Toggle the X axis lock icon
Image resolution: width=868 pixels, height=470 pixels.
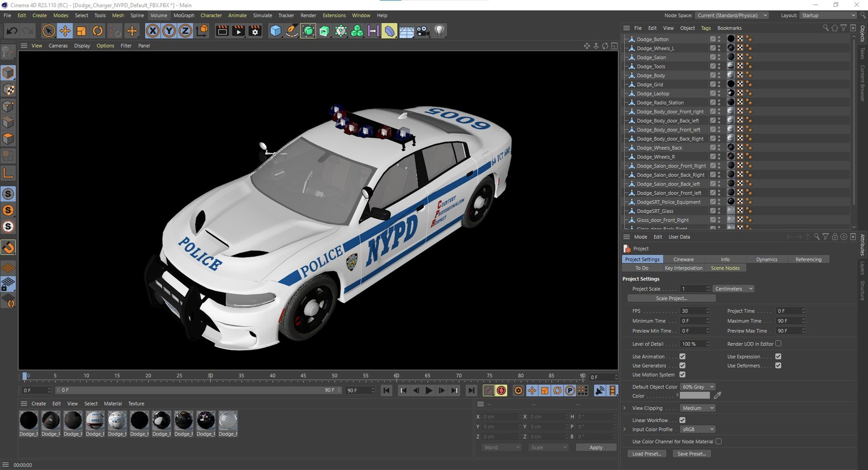[x=152, y=31]
